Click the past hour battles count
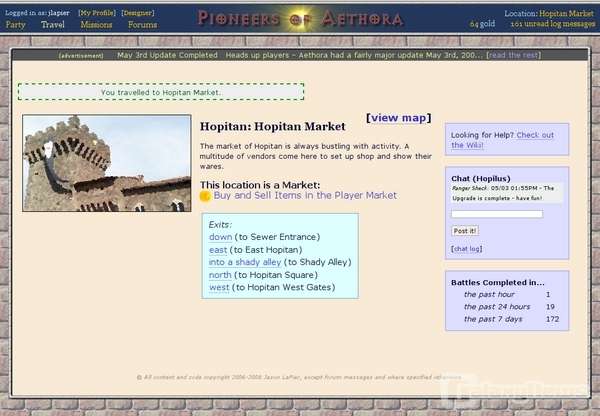Viewport: 600px width, 416px height. (x=548, y=295)
